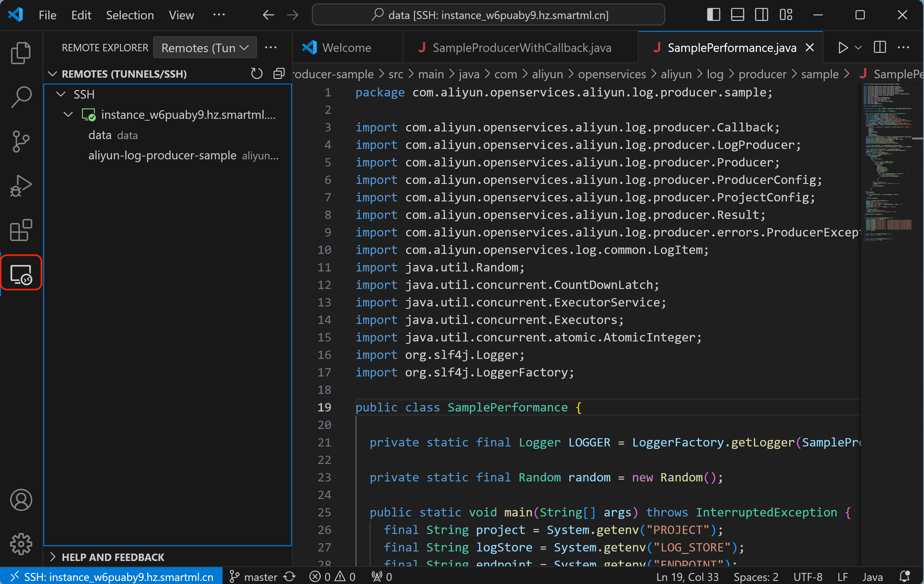Change encoding via UTF-8
The image size is (924, 584).
[x=808, y=576]
